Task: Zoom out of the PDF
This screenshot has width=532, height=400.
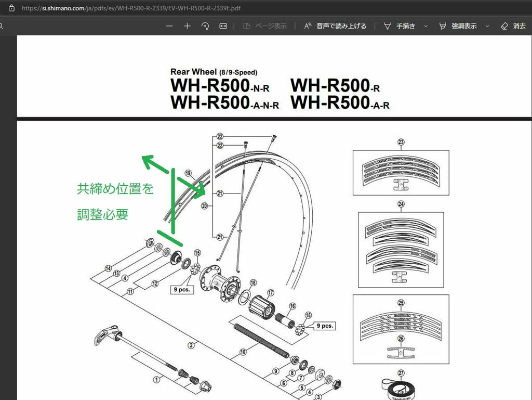Action: point(170,26)
